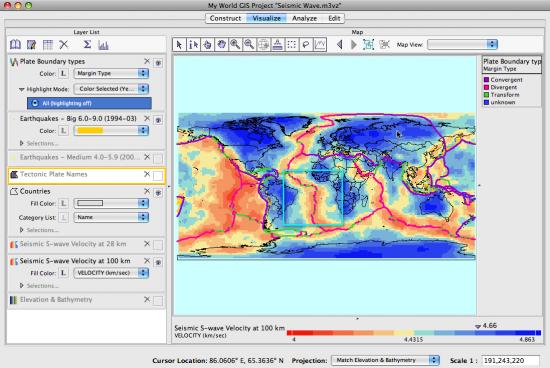Select the zoom in magnifier tool
This screenshot has height=368, width=550.
point(235,45)
